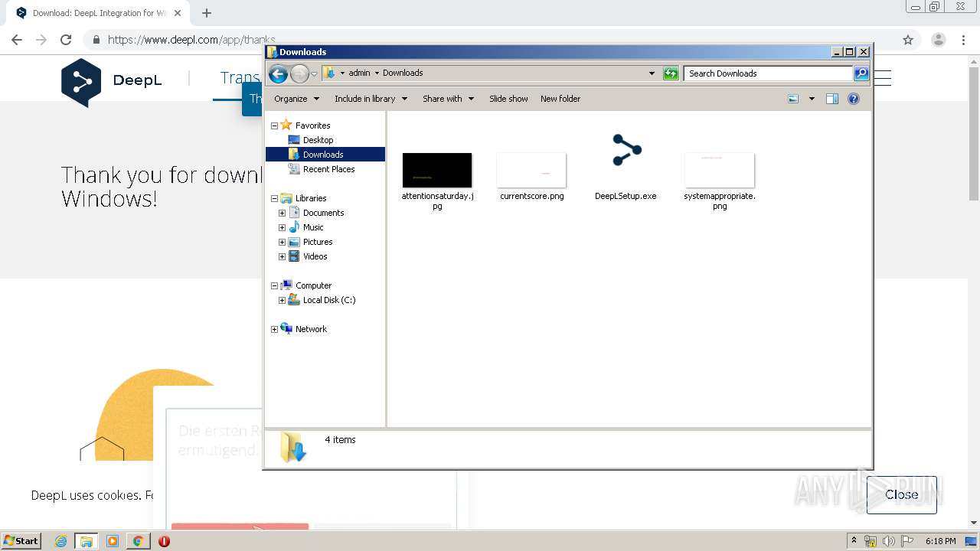
Task: Expand the Network node
Action: click(x=274, y=329)
